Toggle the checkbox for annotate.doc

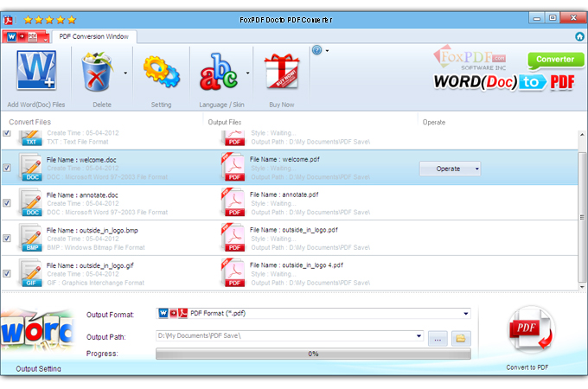[x=7, y=203]
